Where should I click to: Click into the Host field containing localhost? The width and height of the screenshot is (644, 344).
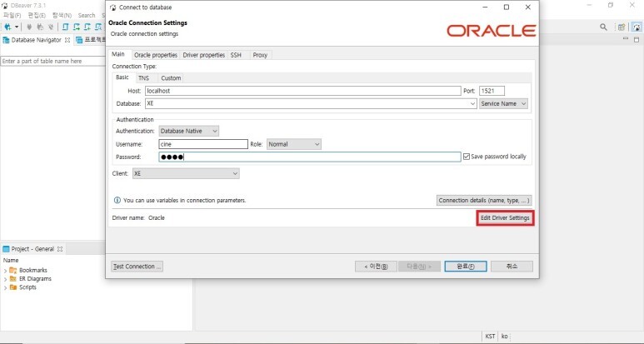point(303,91)
